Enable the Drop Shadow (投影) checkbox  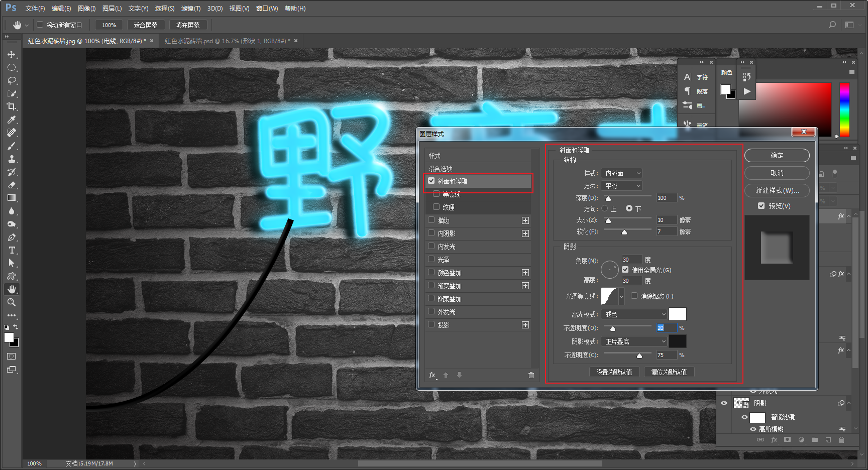[x=431, y=324]
